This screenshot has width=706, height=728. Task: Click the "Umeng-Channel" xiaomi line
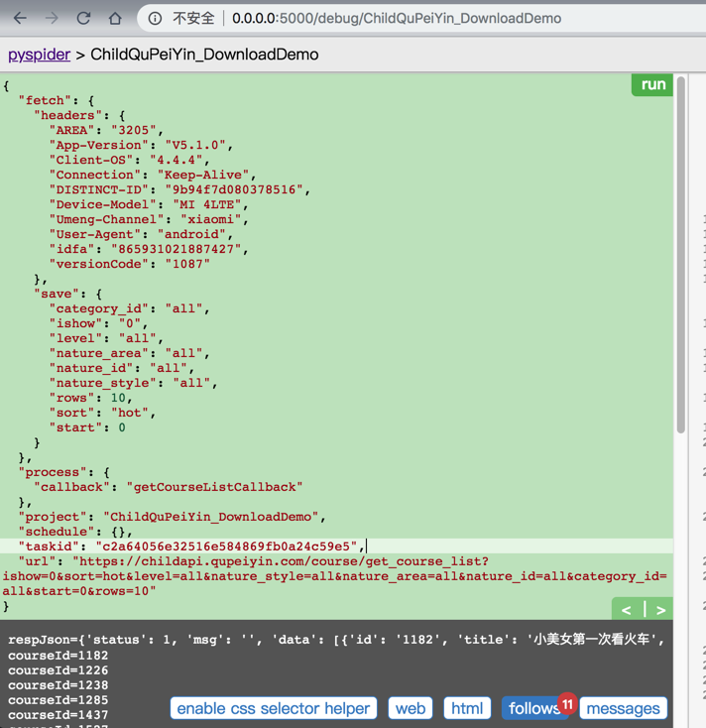149,219
